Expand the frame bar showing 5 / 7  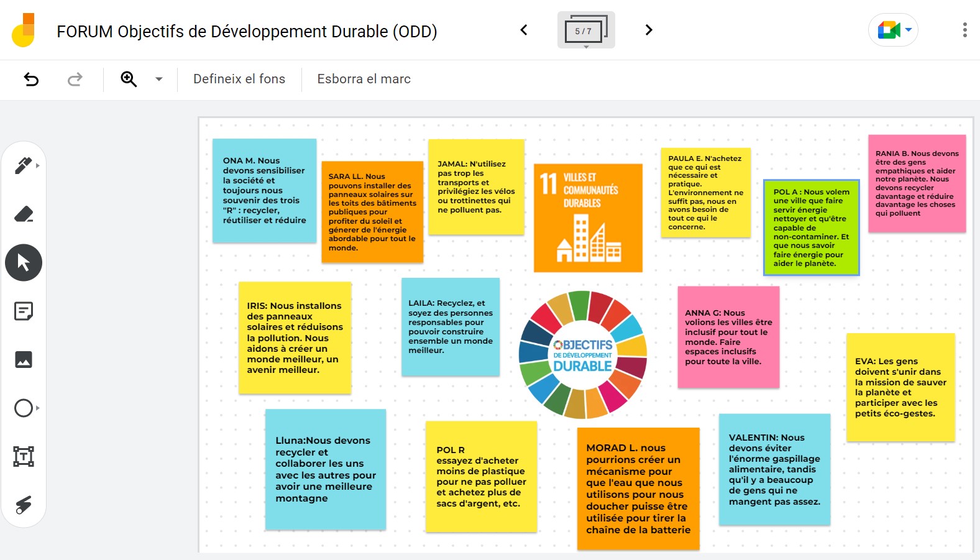pos(585,30)
